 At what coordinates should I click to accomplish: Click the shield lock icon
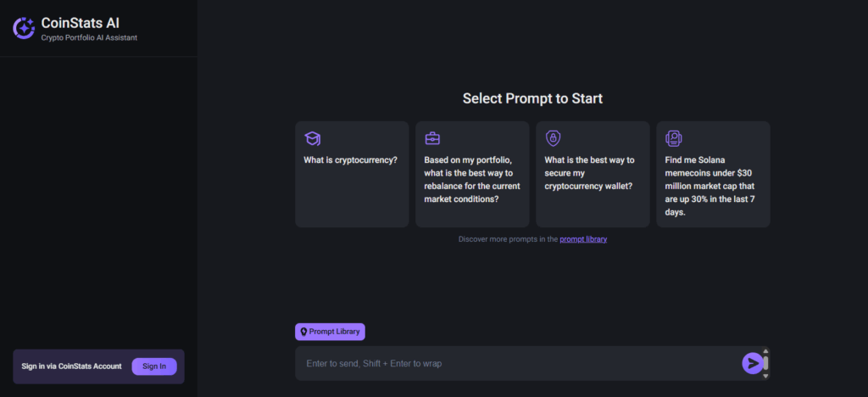click(553, 138)
